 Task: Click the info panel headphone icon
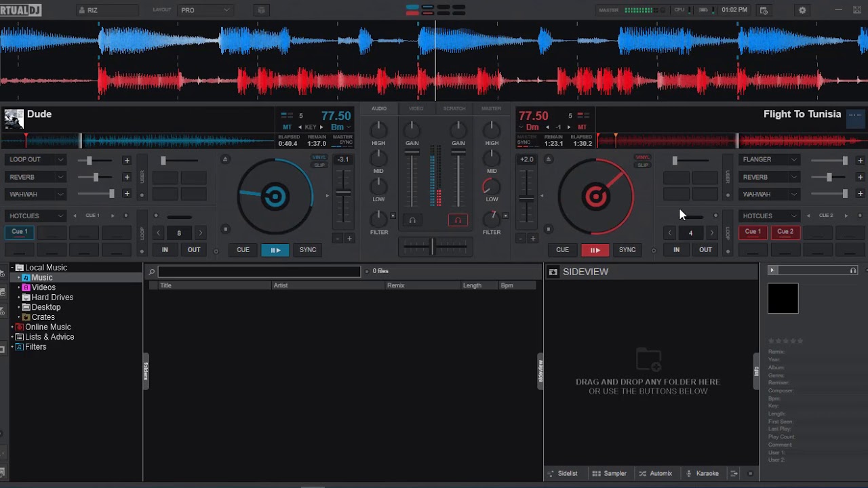pyautogui.click(x=853, y=270)
